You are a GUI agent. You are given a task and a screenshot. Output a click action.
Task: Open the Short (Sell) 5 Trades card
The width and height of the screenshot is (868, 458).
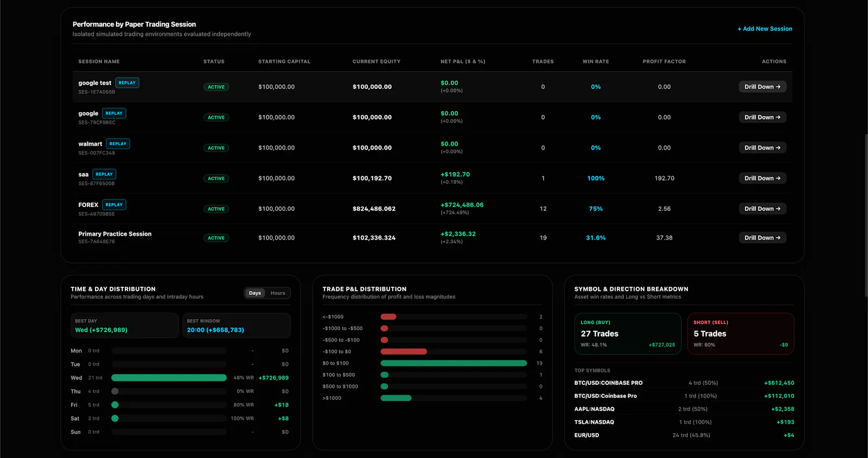click(x=741, y=334)
